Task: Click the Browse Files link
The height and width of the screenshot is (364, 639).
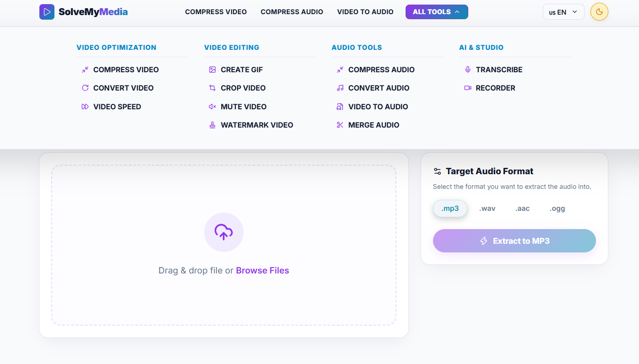Action: click(x=263, y=271)
